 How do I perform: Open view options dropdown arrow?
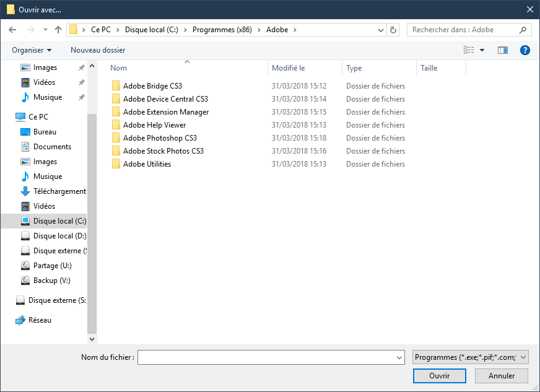482,50
